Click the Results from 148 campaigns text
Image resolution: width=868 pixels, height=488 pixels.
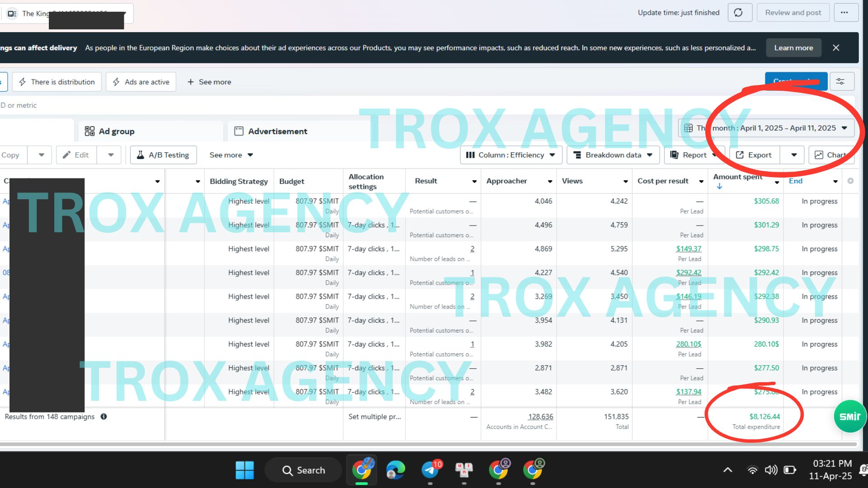(x=50, y=417)
